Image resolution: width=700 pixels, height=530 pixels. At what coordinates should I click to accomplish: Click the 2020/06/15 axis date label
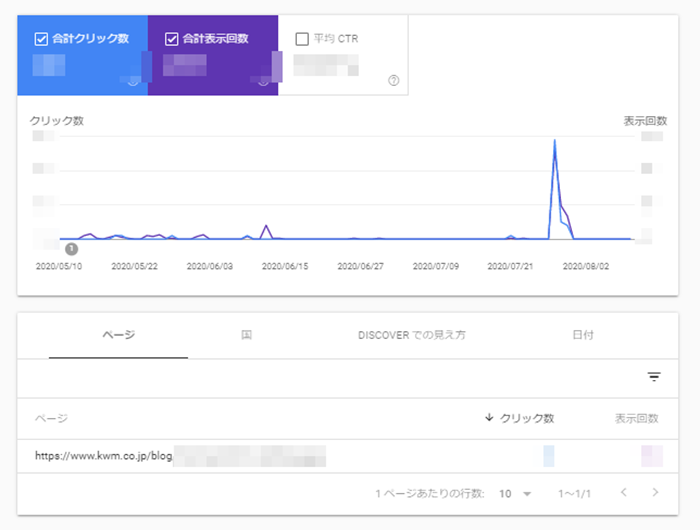pos(285,266)
